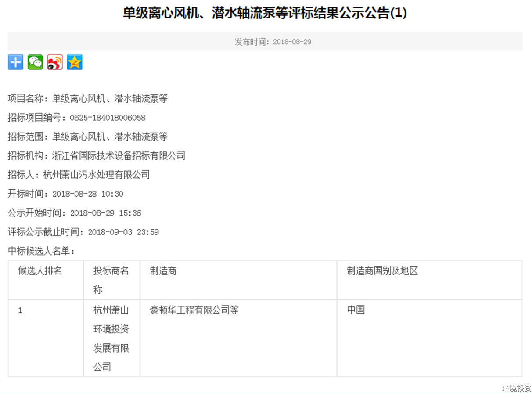Viewport: 532px width, 393px height.
Task: Share the page via the WeChat icon
Action: (x=35, y=62)
